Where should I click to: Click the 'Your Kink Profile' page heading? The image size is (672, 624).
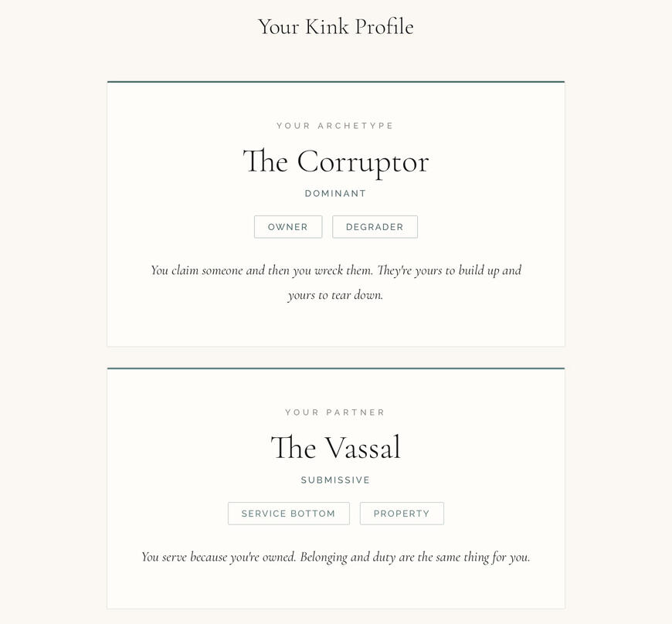tap(335, 27)
